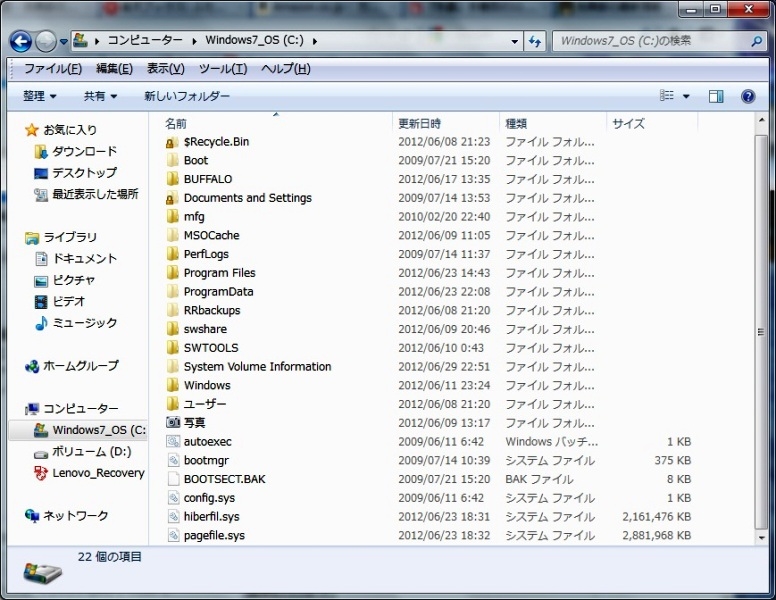The width and height of the screenshot is (776, 600).
Task: Open the ファイル(F) menu
Action: click(x=53, y=68)
